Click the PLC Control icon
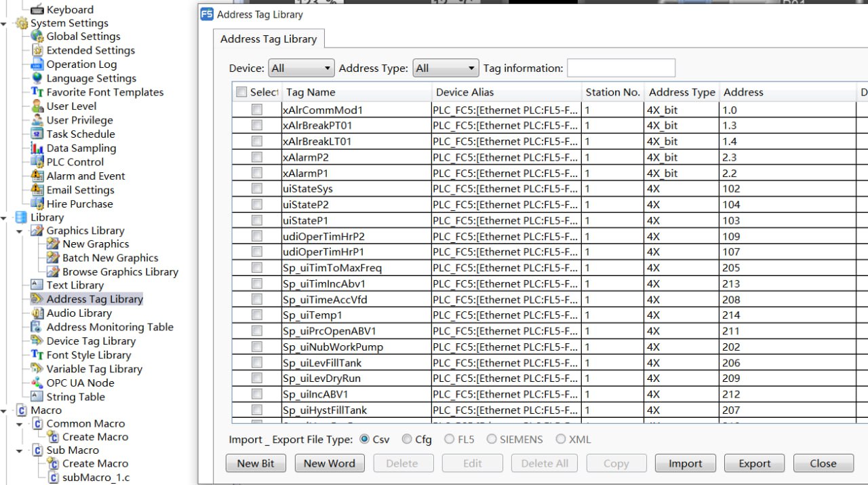This screenshot has height=485, width=868. 37,162
